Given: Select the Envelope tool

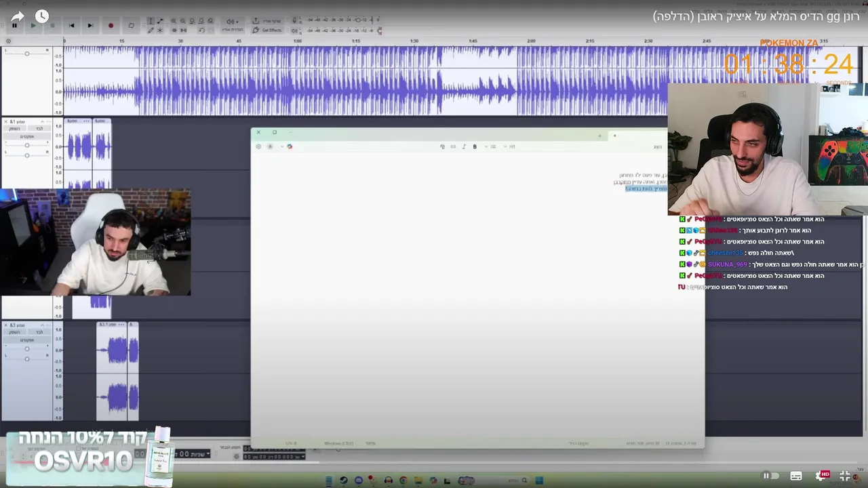Looking at the screenshot, I should click(160, 21).
